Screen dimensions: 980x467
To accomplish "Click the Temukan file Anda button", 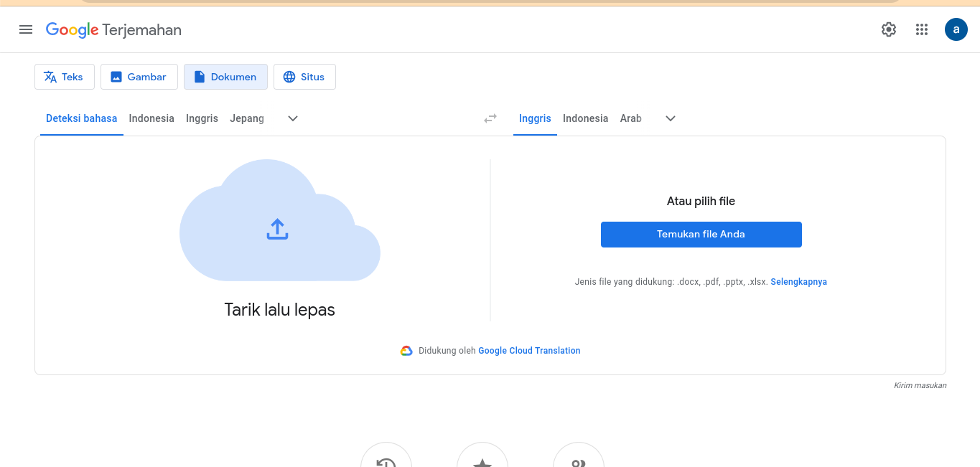I will pyautogui.click(x=701, y=235).
